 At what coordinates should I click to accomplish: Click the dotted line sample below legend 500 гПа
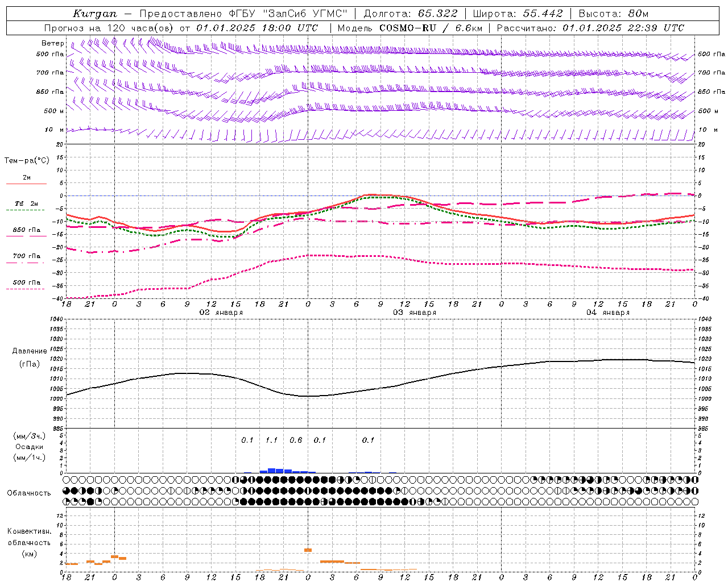click(26, 289)
